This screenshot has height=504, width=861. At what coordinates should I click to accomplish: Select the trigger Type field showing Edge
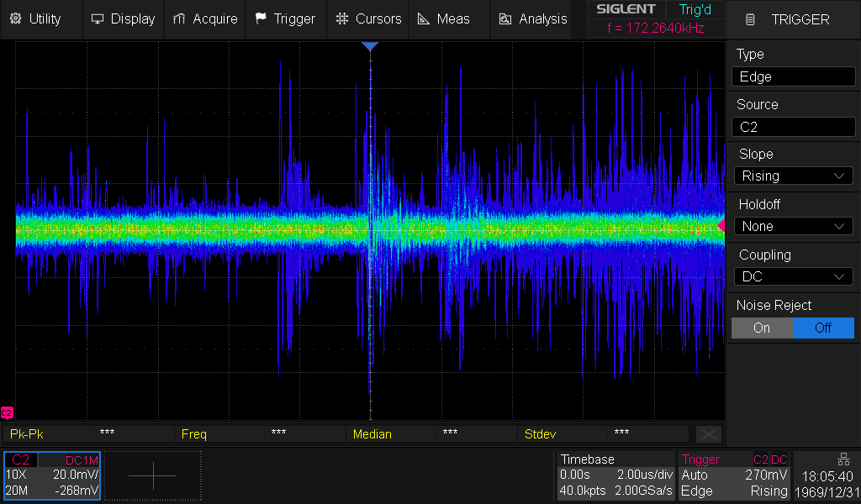[793, 76]
